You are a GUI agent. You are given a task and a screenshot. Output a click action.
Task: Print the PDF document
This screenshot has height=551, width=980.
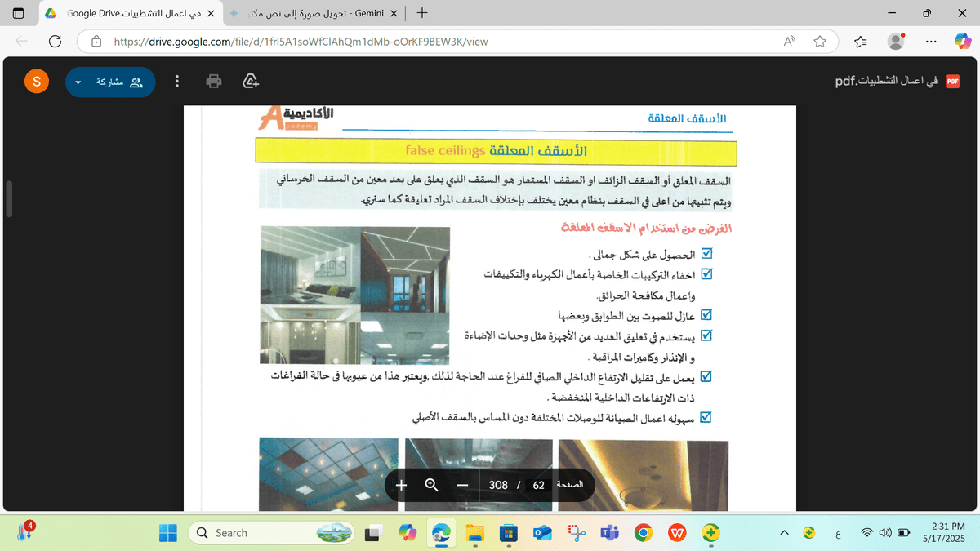[213, 81]
